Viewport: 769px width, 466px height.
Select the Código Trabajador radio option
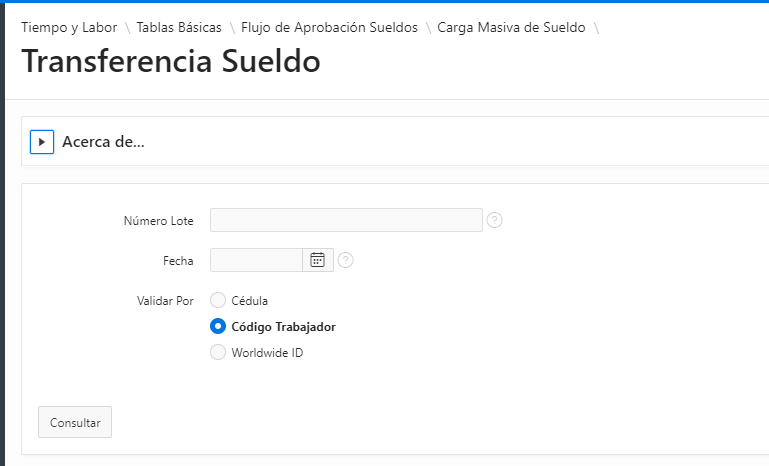pyautogui.click(x=218, y=326)
